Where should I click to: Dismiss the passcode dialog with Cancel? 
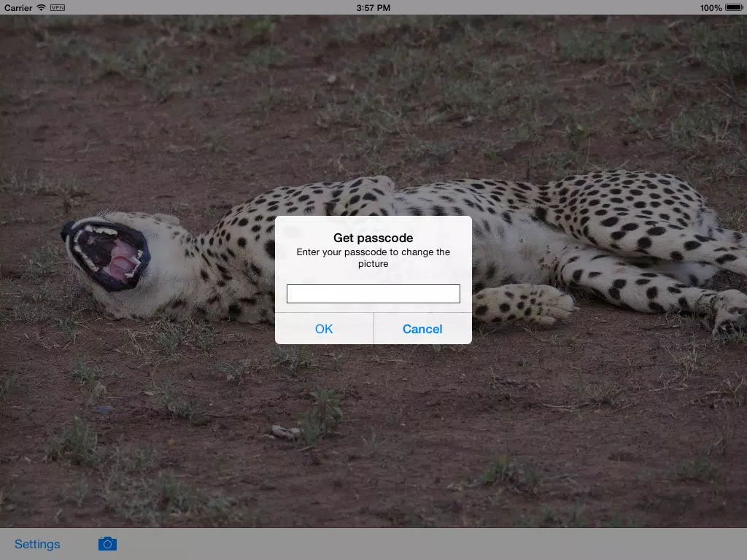pyautogui.click(x=422, y=329)
